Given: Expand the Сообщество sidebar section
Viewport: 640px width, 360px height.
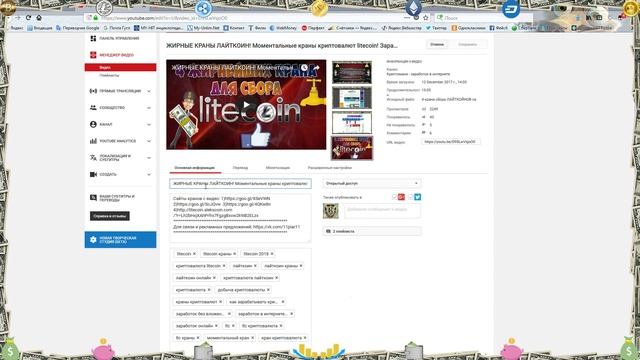Looking at the screenshot, I should (149, 108).
